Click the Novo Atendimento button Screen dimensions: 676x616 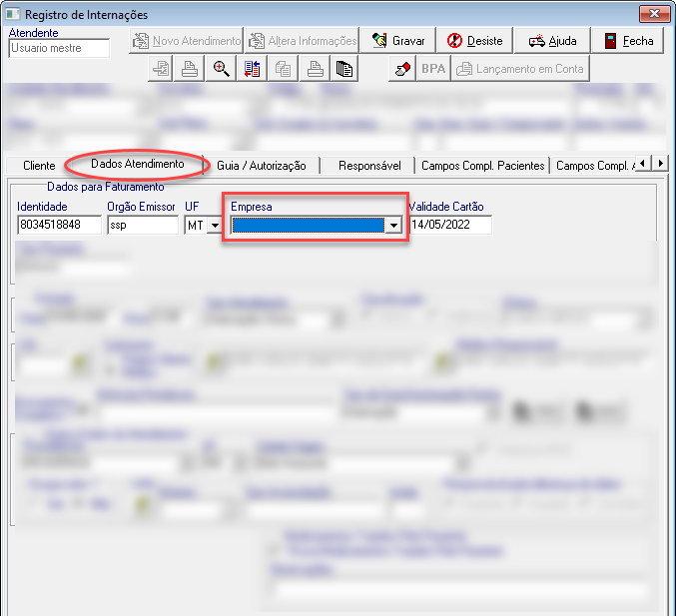pos(187,41)
